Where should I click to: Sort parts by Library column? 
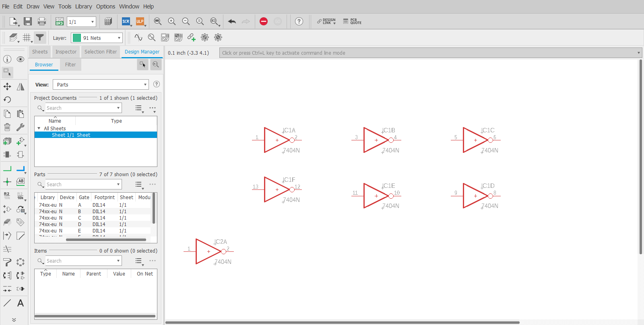tap(47, 197)
